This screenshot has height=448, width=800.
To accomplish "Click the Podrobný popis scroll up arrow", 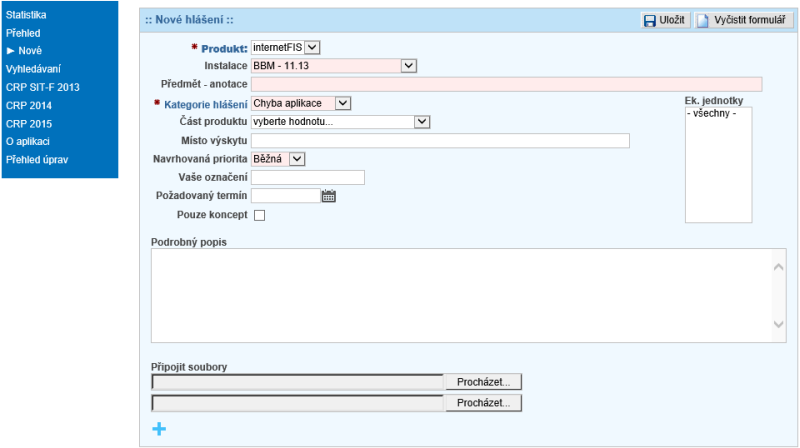I will pyautogui.click(x=779, y=267).
